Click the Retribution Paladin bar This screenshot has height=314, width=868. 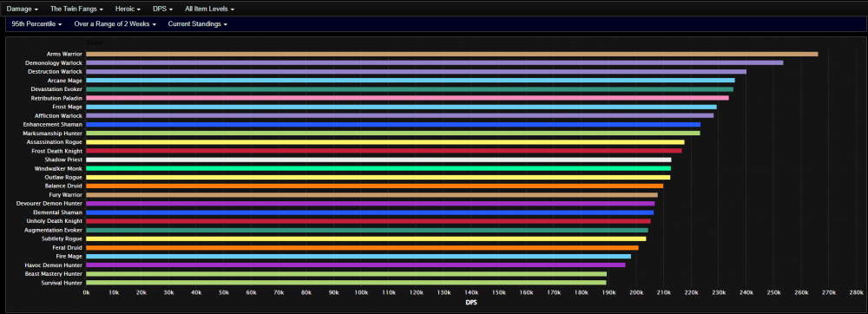(407, 98)
